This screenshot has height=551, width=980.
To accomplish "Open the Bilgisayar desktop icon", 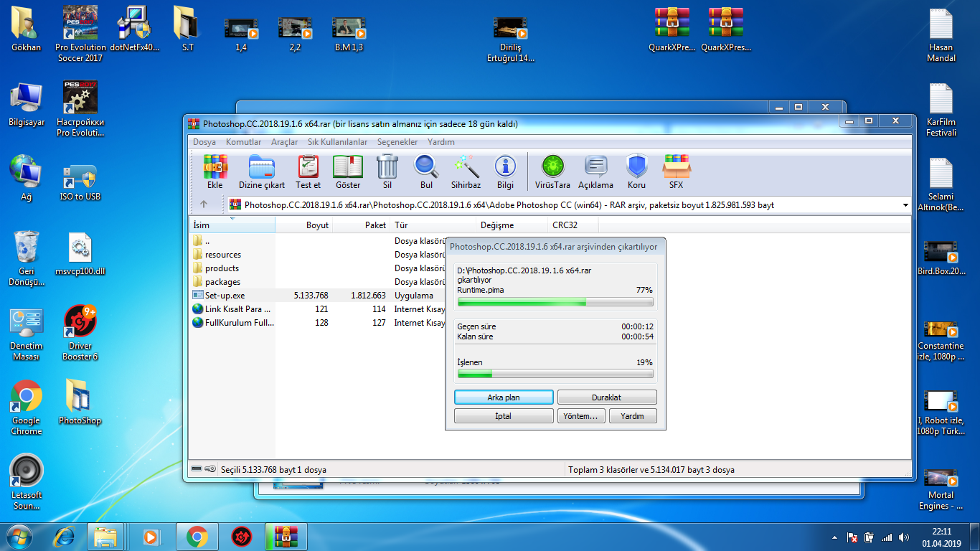I will coord(27,104).
